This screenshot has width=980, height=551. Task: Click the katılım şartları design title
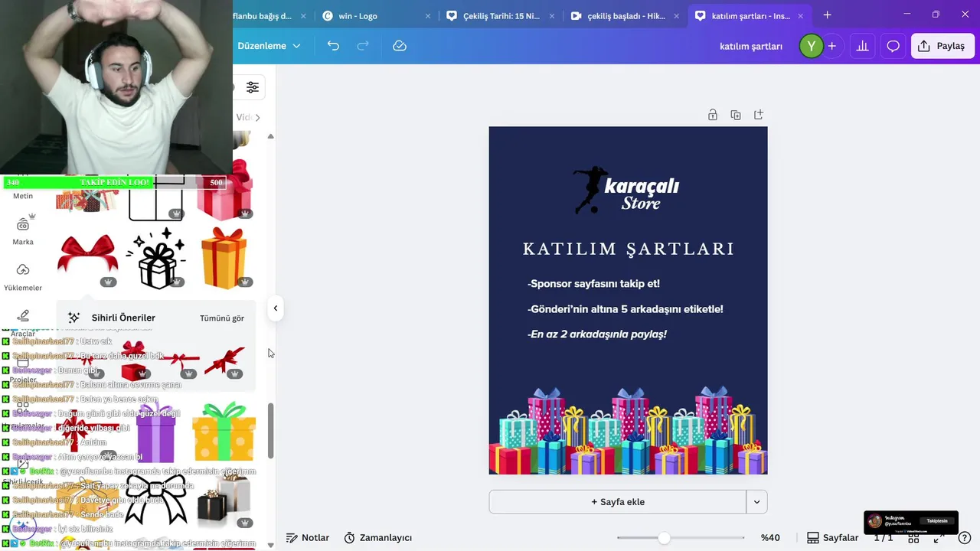(x=751, y=46)
